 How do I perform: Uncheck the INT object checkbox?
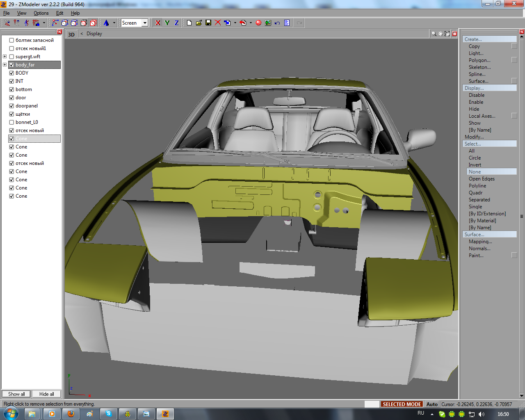tap(11, 81)
